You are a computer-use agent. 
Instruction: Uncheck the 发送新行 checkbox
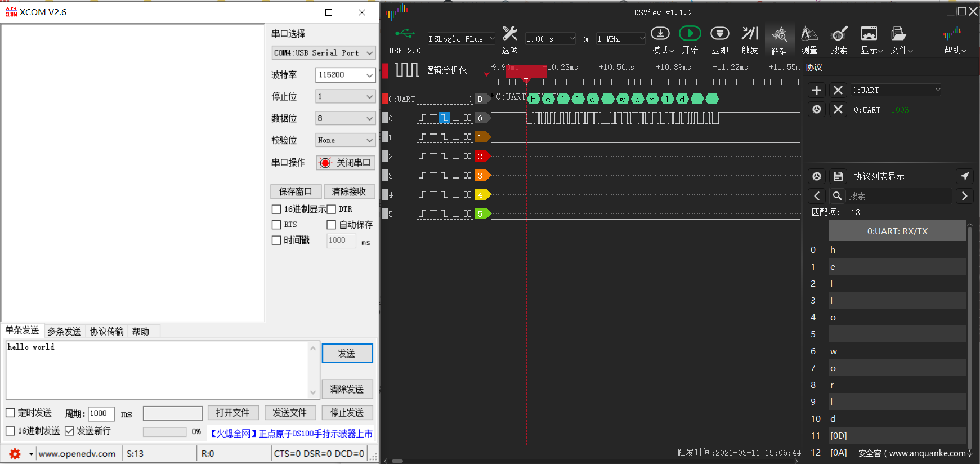[x=70, y=431]
